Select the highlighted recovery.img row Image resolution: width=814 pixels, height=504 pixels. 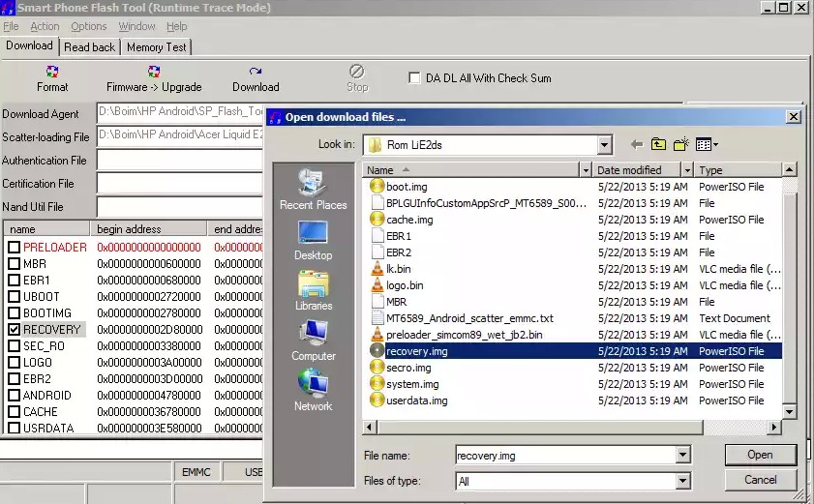pos(576,351)
